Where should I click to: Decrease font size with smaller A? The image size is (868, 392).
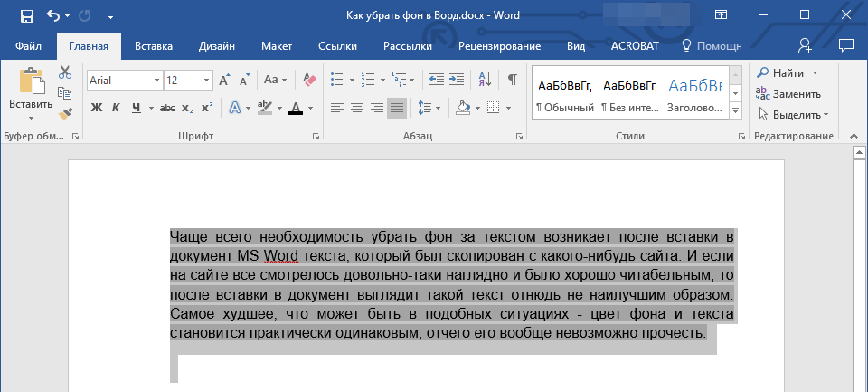click(x=244, y=81)
